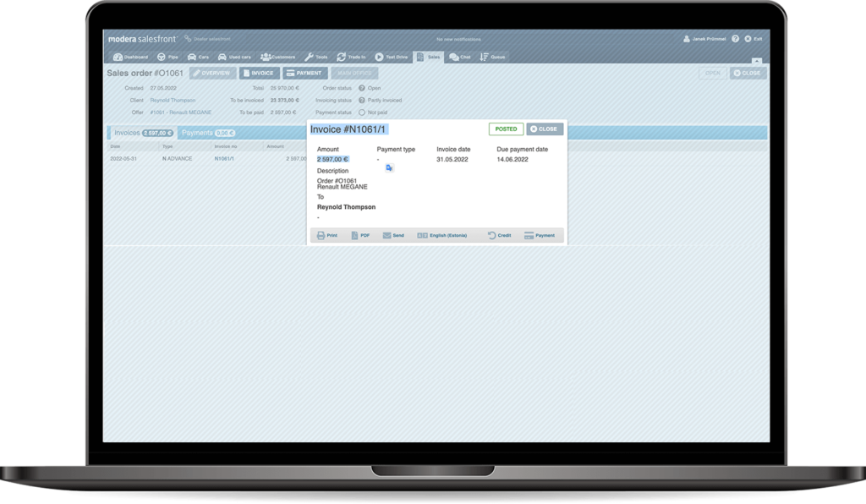Click the Overview button of the sales order
Viewport: 866px width, 504px height.
click(211, 74)
